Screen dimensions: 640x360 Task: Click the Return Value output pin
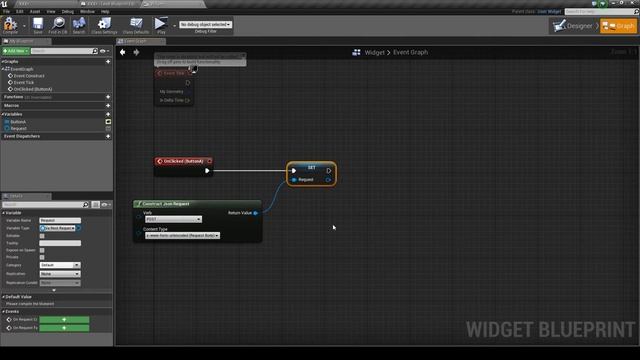(x=256, y=213)
